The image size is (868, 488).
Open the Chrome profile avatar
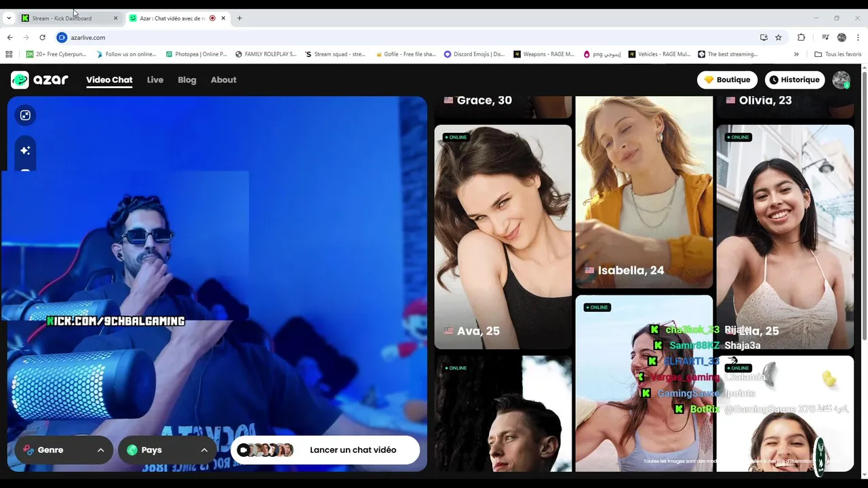(x=842, y=37)
